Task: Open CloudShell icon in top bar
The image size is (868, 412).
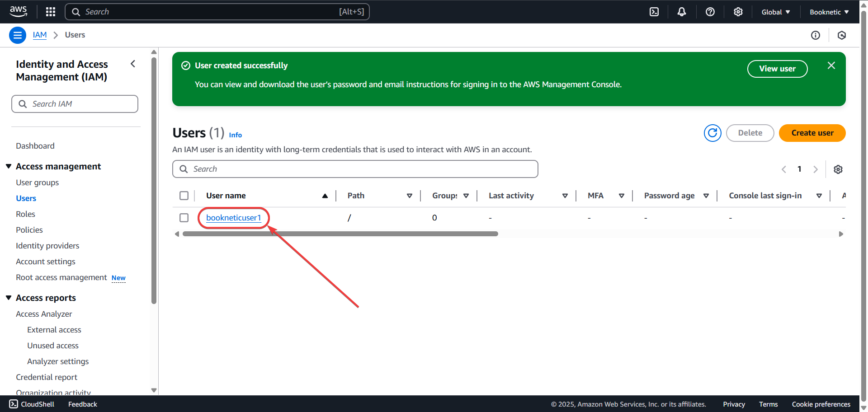Action: pos(654,12)
